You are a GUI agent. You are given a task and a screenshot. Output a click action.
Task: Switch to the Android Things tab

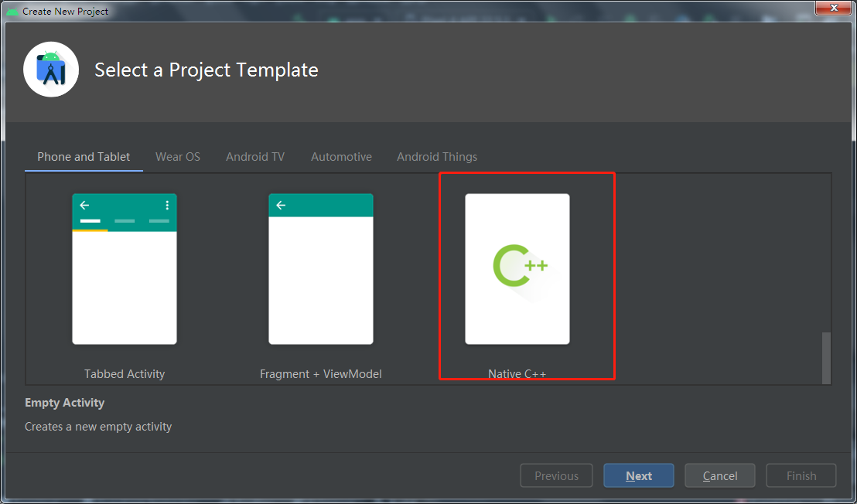coord(437,157)
